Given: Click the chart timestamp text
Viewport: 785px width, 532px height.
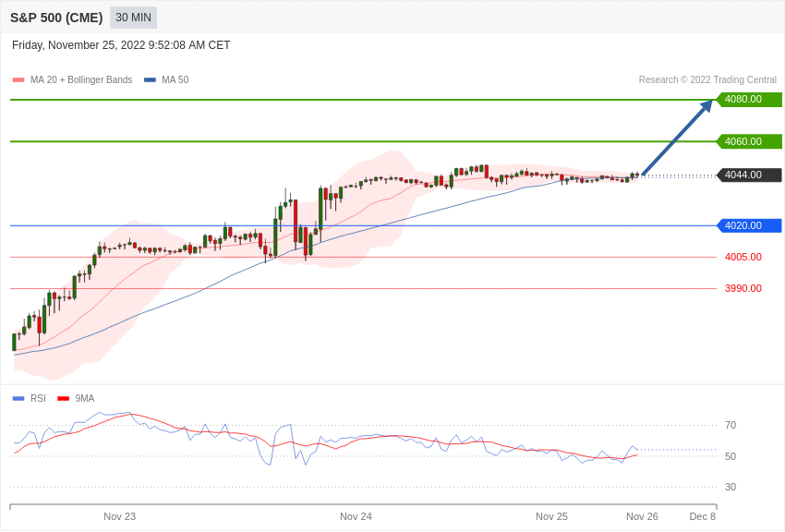Looking at the screenshot, I should 121,45.
